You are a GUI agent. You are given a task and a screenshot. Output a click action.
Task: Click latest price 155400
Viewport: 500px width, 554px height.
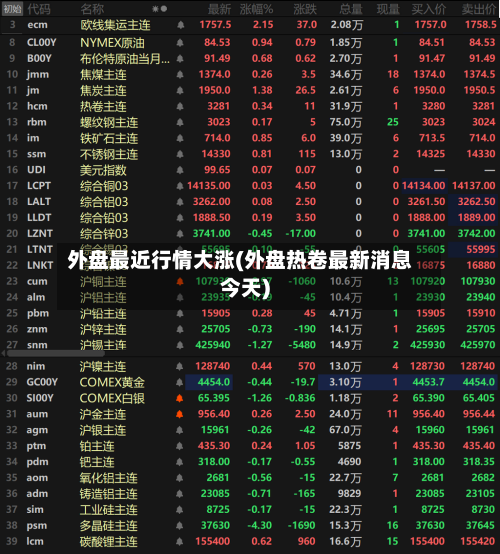213,542
